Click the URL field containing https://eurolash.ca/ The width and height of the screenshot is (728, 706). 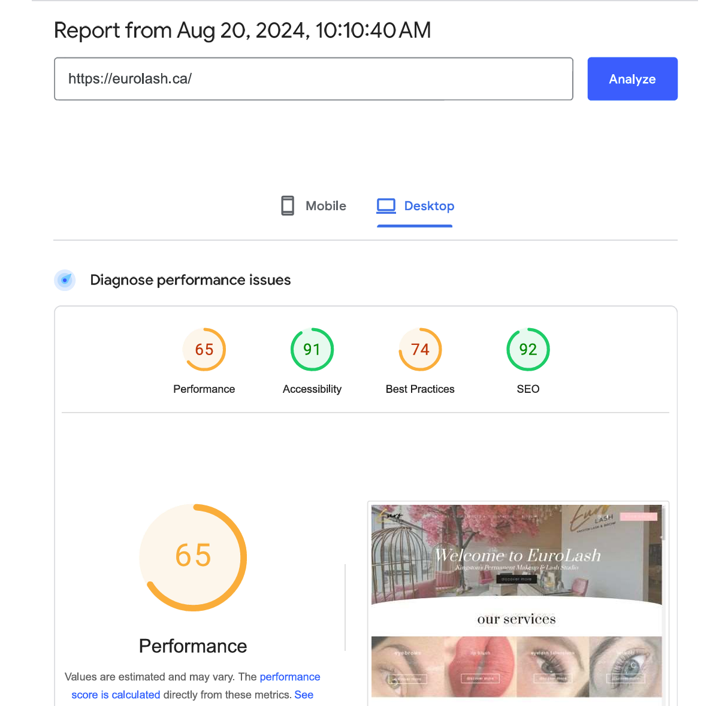(x=313, y=79)
